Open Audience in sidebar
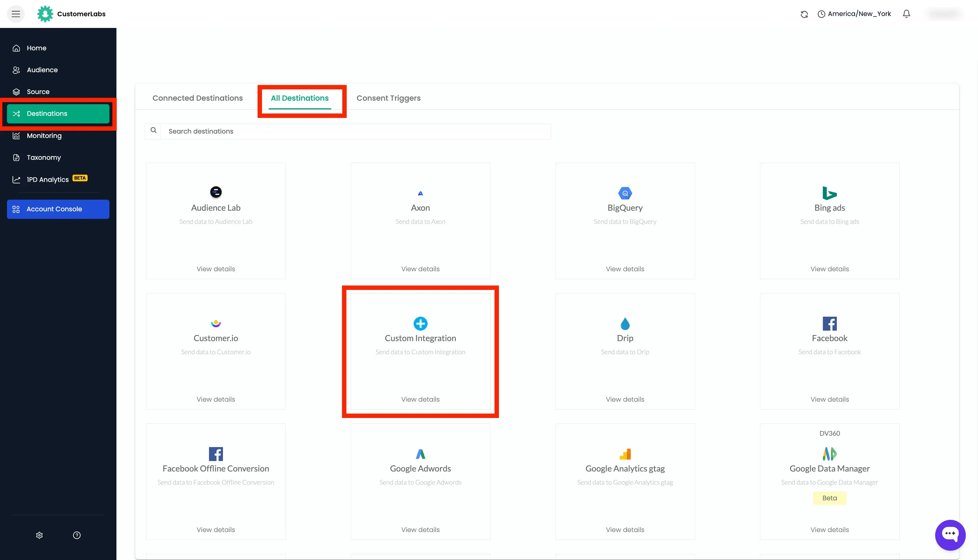 [x=58, y=70]
